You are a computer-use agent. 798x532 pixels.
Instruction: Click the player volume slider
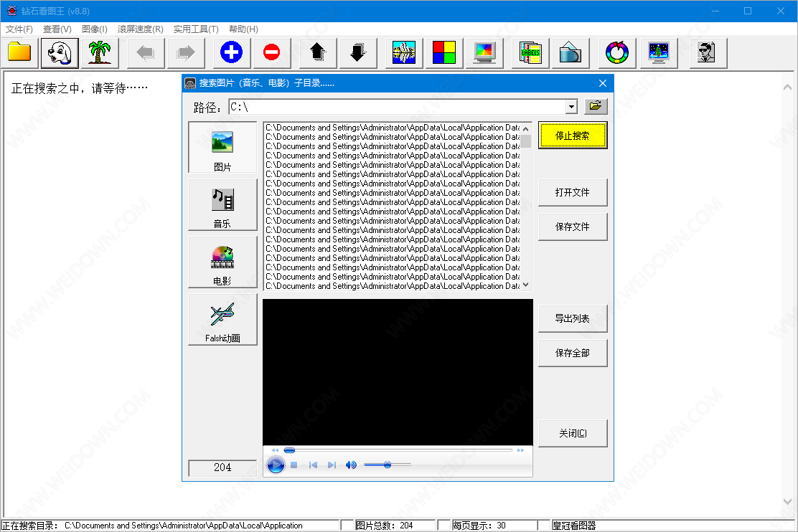388,465
